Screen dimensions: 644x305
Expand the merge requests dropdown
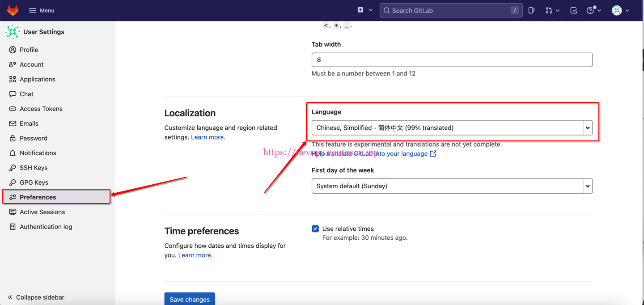(552, 10)
